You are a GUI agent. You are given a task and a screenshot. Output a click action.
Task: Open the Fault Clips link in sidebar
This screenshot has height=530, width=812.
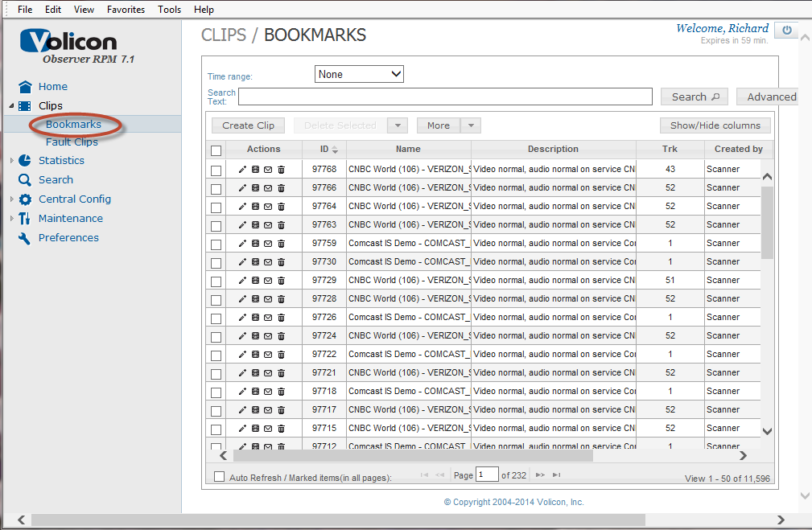[72, 142]
